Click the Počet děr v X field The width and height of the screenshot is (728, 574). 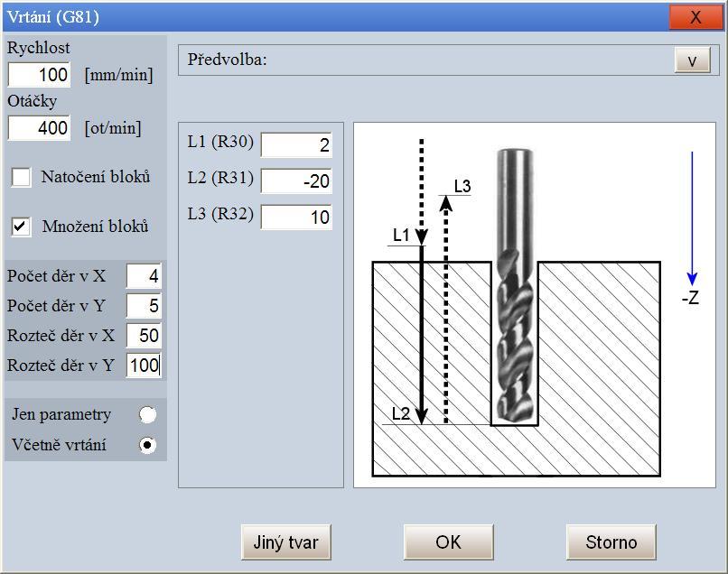(x=144, y=276)
